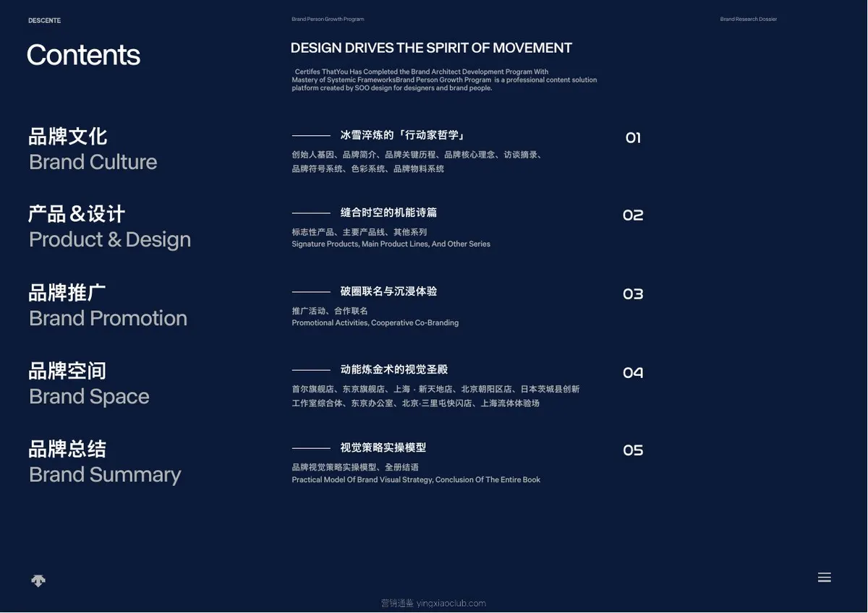This screenshot has width=868, height=613.
Task: Select the 产品＆设计 section title
Action: (x=77, y=214)
